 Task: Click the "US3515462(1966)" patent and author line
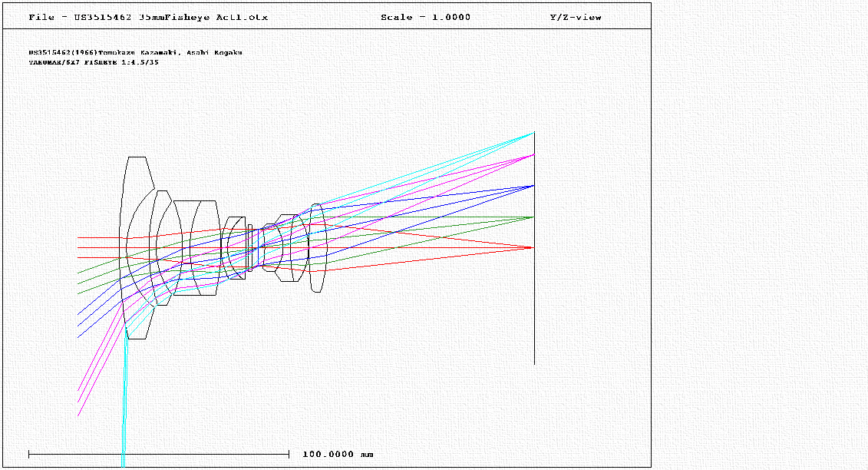coord(136,53)
